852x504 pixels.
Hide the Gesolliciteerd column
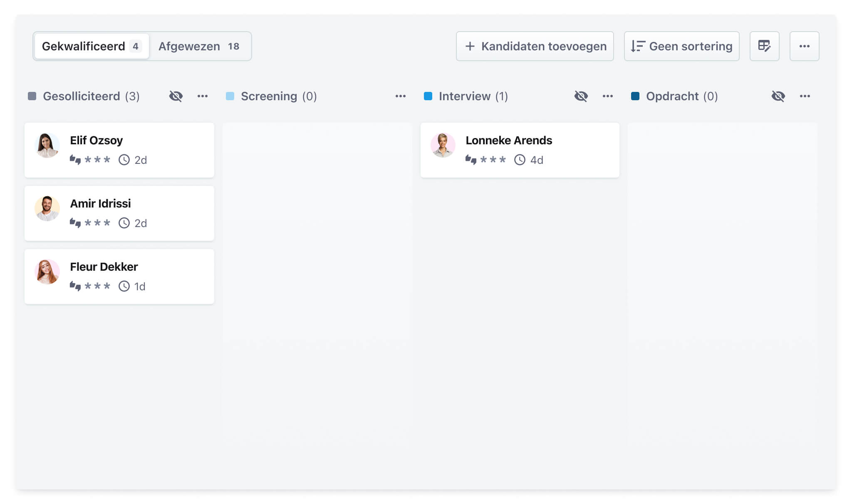tap(176, 96)
